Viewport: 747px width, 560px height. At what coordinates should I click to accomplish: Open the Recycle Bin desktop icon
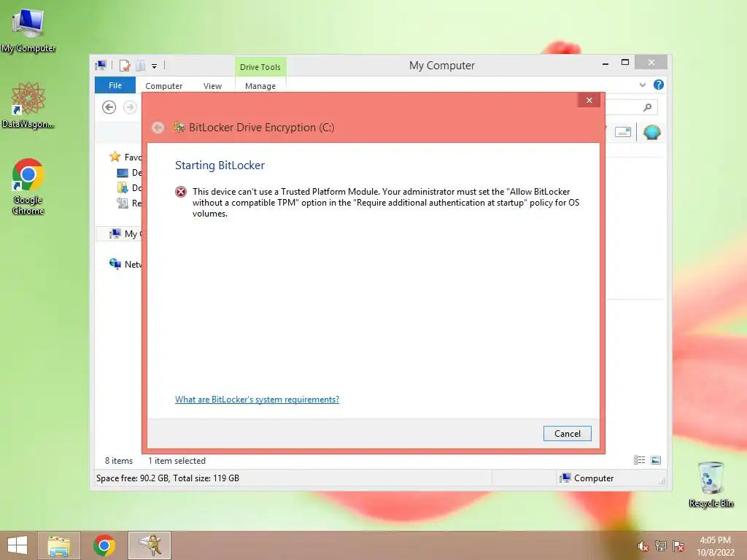pos(711,484)
